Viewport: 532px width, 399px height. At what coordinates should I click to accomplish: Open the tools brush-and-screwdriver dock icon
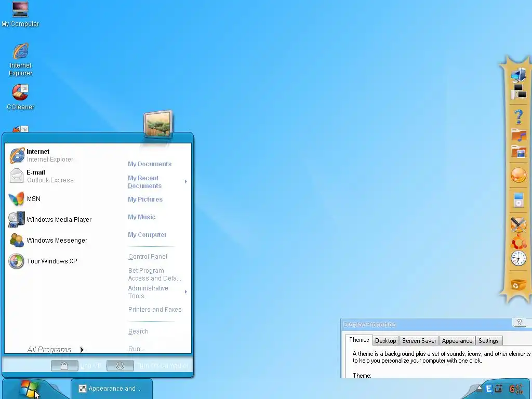click(x=518, y=224)
